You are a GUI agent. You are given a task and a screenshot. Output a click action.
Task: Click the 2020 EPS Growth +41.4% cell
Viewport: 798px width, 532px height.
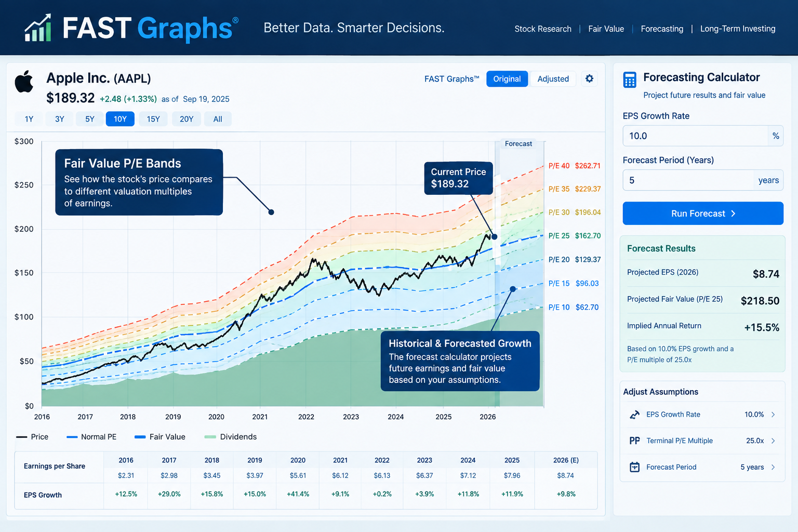(x=298, y=494)
